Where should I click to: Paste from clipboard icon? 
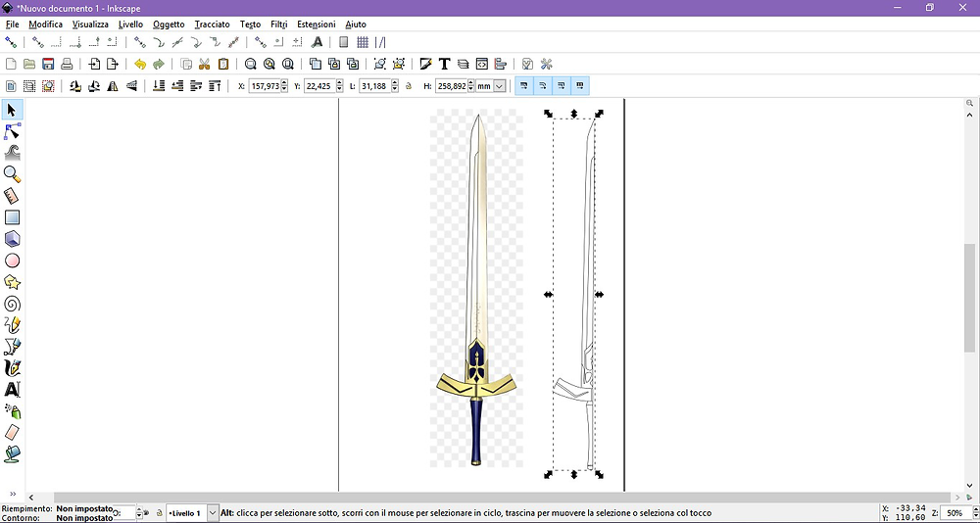coord(223,64)
